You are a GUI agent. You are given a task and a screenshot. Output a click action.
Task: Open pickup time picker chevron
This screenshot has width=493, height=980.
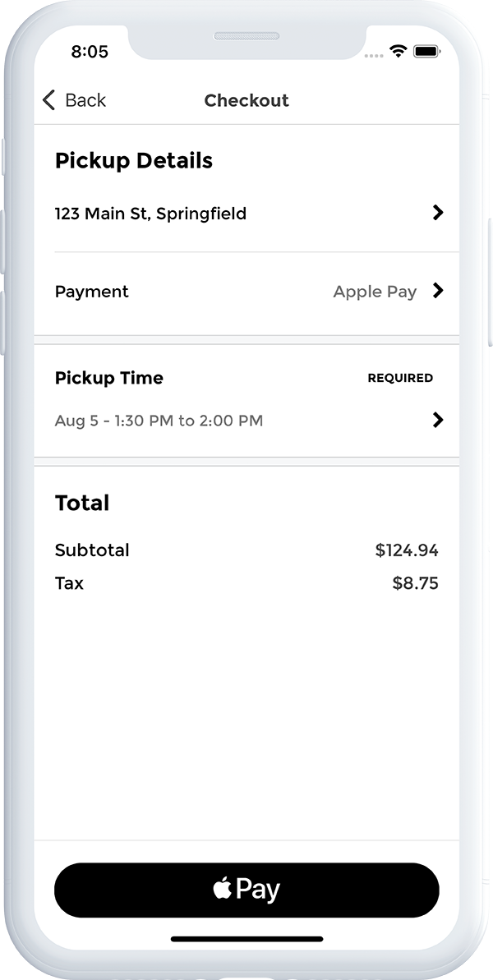438,420
